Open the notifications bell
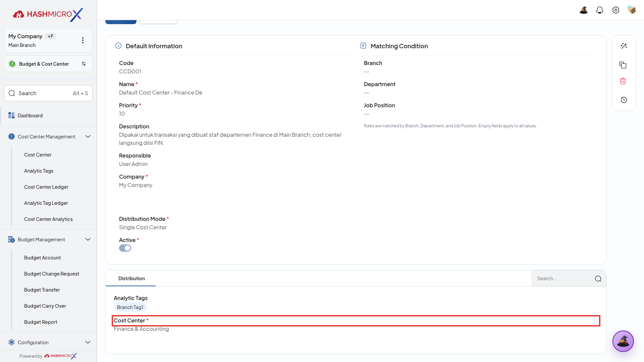Image resolution: width=644 pixels, height=362 pixels. [600, 10]
